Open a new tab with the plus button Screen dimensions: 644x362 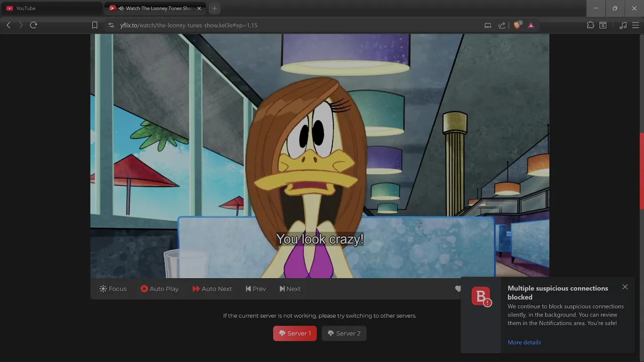point(214,8)
